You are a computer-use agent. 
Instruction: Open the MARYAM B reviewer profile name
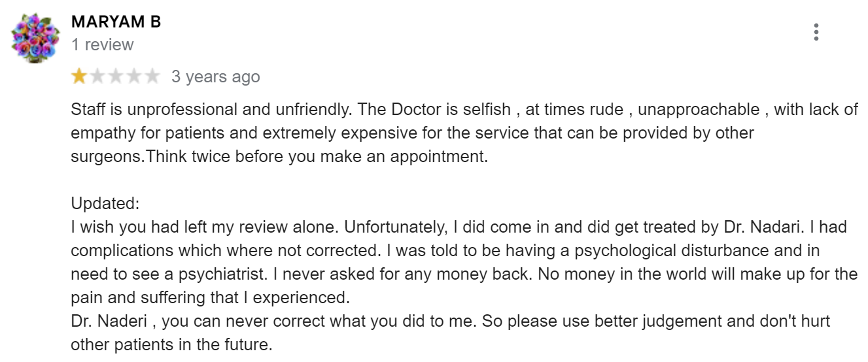pos(116,22)
